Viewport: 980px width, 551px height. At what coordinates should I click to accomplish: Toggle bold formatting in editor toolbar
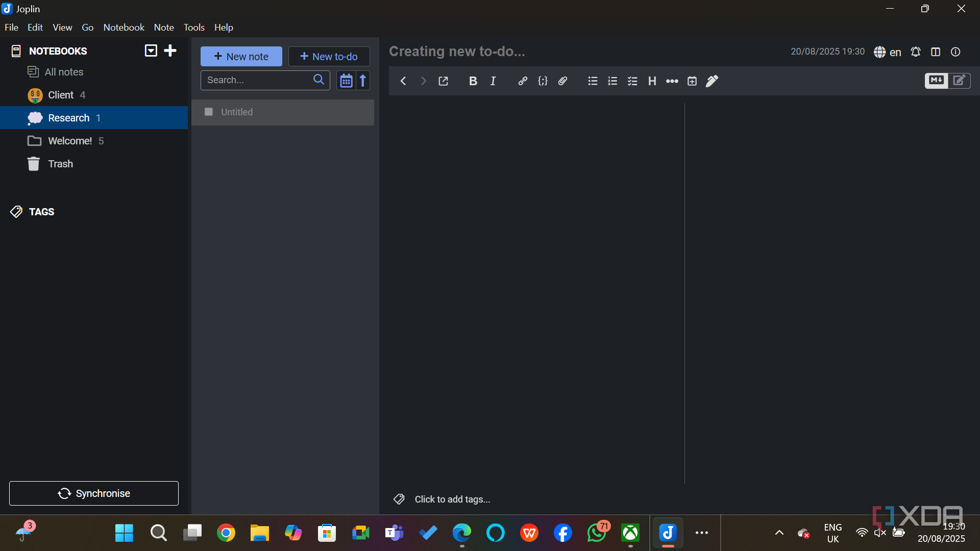click(x=473, y=81)
